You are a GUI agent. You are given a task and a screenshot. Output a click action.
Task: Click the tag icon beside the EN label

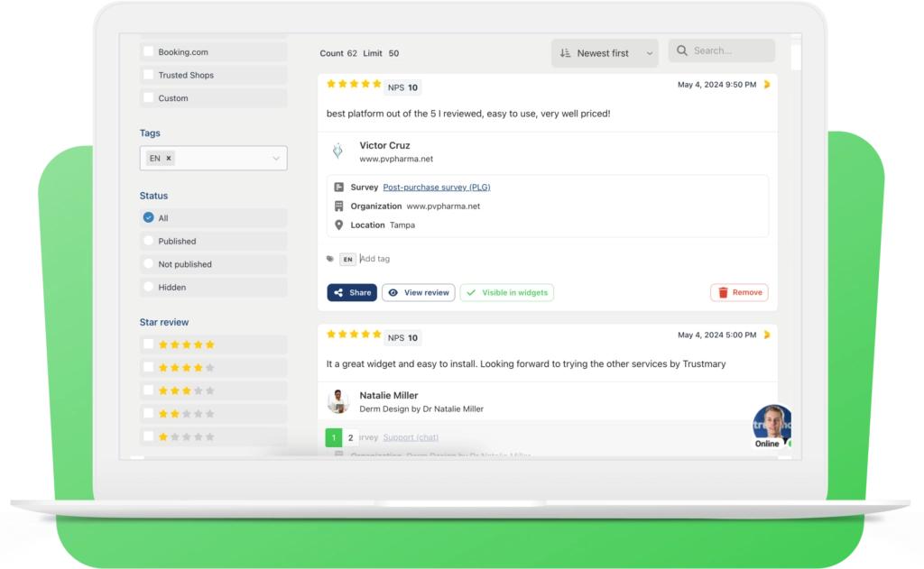click(330, 259)
